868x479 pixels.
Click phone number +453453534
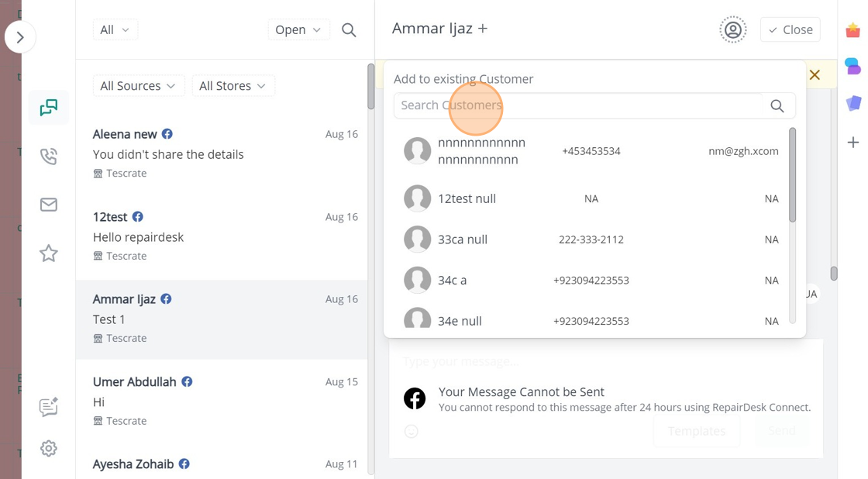pos(591,151)
